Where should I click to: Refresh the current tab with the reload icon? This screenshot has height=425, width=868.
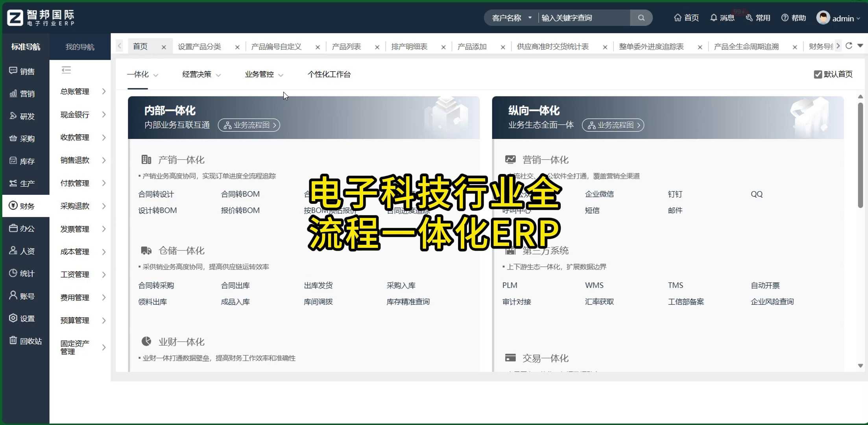[849, 46]
